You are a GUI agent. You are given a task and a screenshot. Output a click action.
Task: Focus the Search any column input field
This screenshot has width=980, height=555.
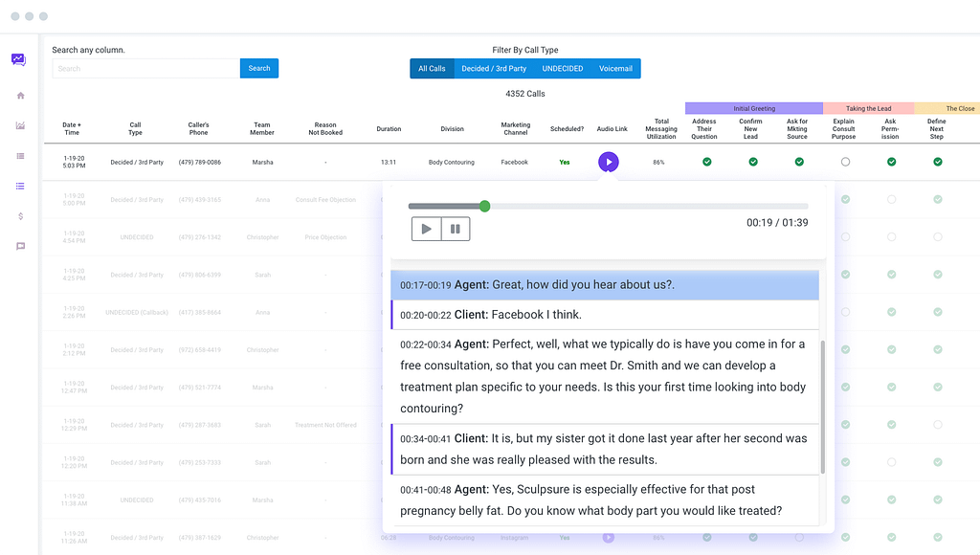[145, 69]
